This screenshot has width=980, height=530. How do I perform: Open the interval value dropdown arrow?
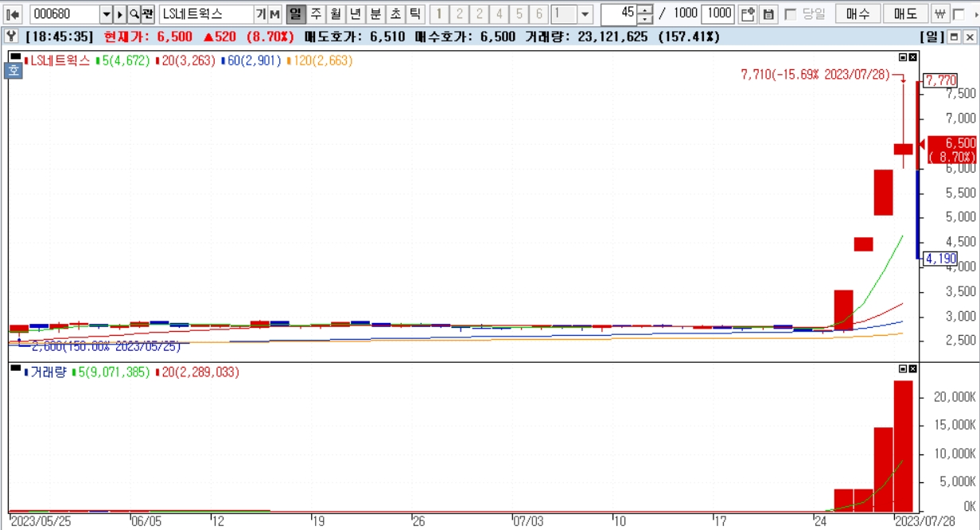tap(585, 14)
